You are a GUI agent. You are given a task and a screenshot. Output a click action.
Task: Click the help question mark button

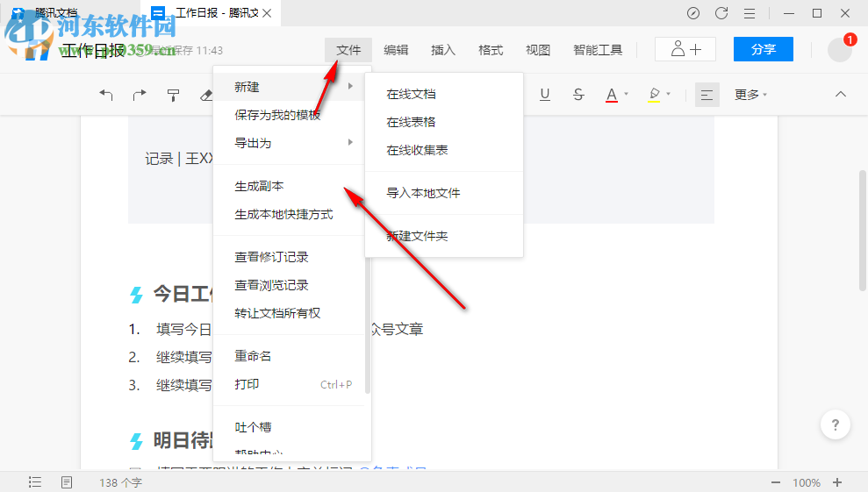pos(836,424)
